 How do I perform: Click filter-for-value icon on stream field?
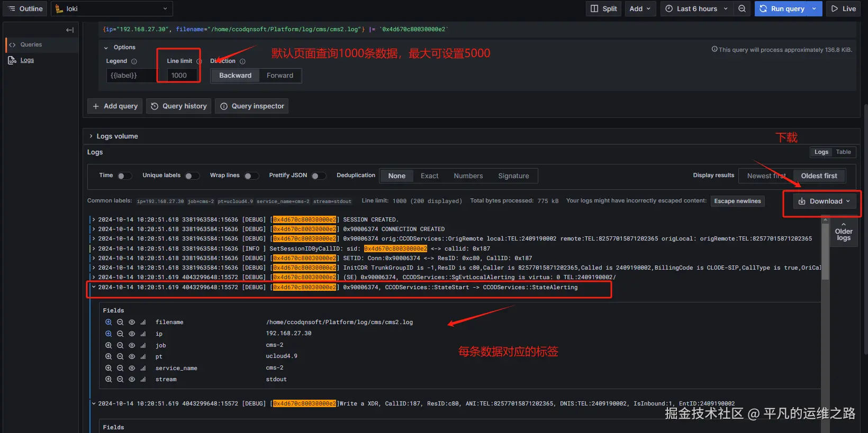(108, 380)
